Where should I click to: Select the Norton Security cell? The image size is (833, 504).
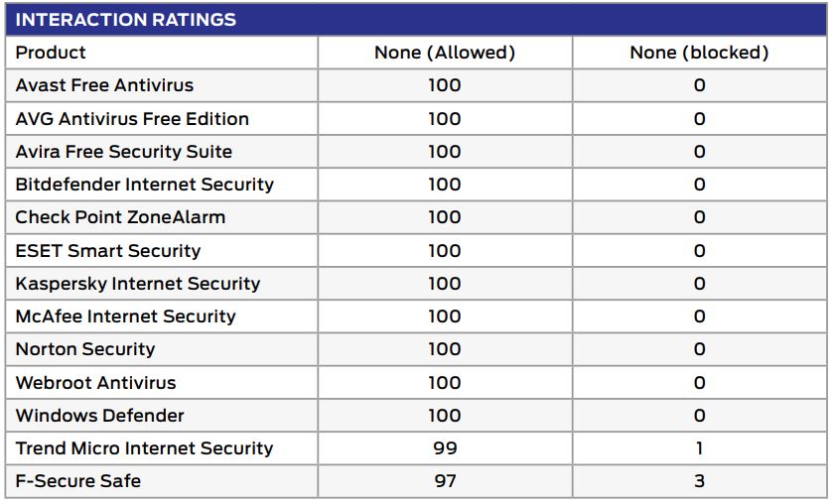click(x=85, y=349)
